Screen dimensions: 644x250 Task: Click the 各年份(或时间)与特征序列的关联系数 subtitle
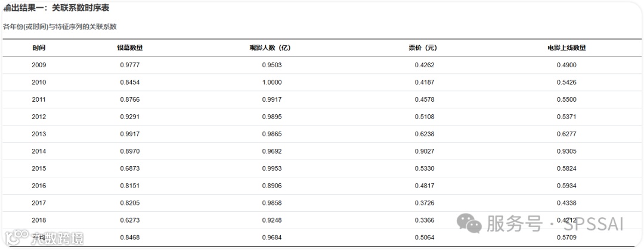[x=60, y=27]
